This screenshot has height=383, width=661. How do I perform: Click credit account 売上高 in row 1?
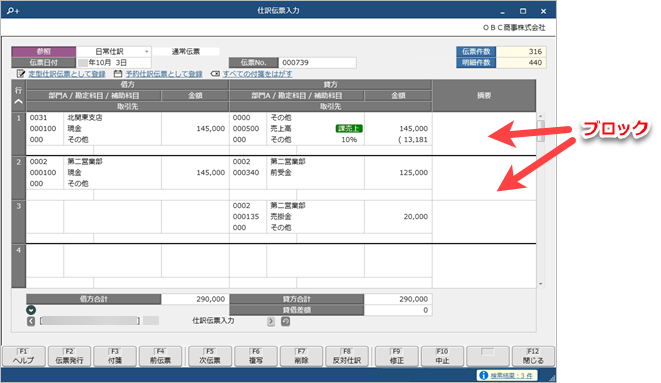[x=281, y=129]
